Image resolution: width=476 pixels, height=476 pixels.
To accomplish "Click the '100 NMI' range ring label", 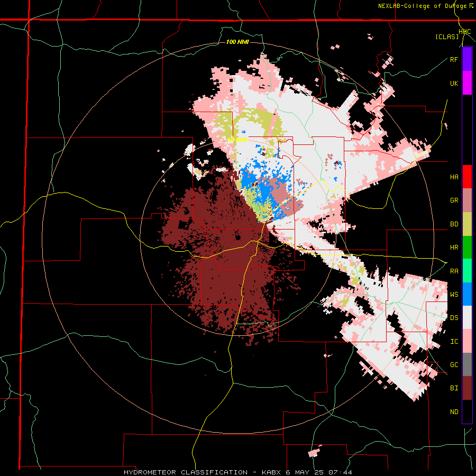I will [237, 42].
